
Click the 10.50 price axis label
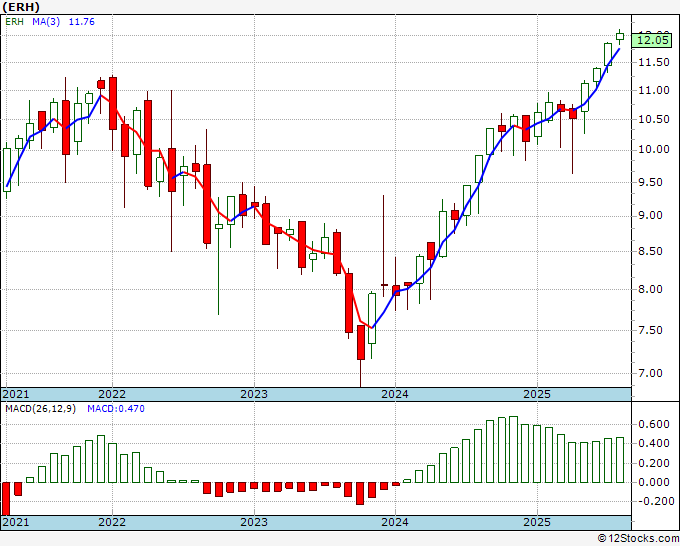[654, 120]
